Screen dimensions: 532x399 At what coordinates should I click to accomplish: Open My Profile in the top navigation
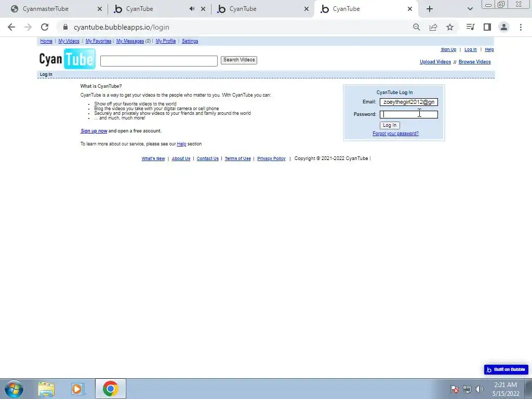click(x=166, y=41)
